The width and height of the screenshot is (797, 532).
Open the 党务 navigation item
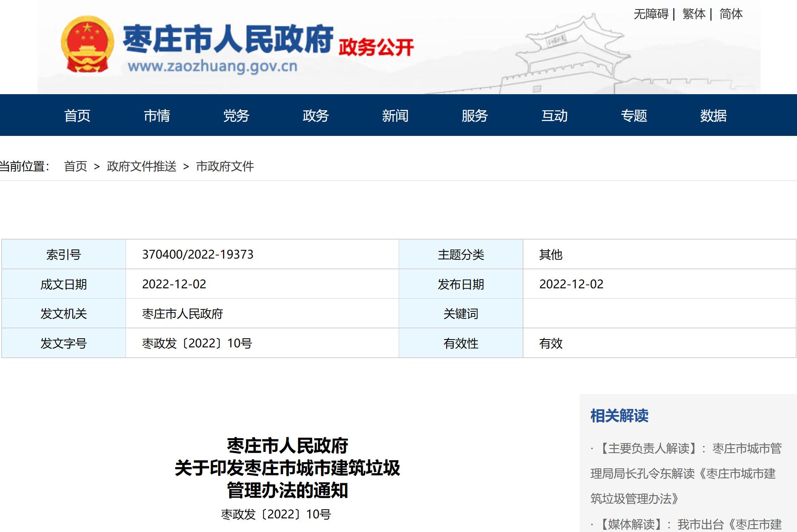[236, 116]
